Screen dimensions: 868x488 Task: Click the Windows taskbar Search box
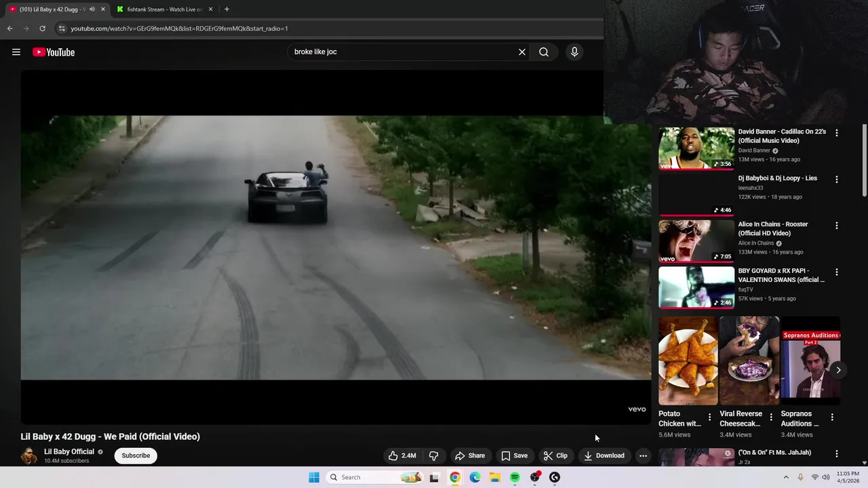374,477
